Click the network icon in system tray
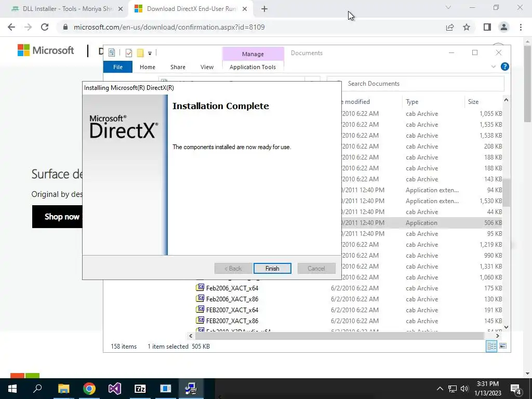 [x=453, y=389]
